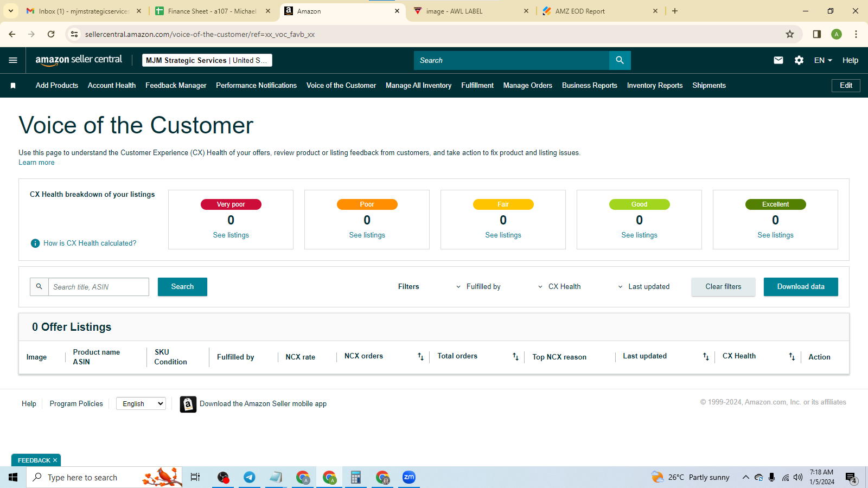Show hidden system tray icons
Viewport: 868px width, 488px height.
(x=745, y=477)
